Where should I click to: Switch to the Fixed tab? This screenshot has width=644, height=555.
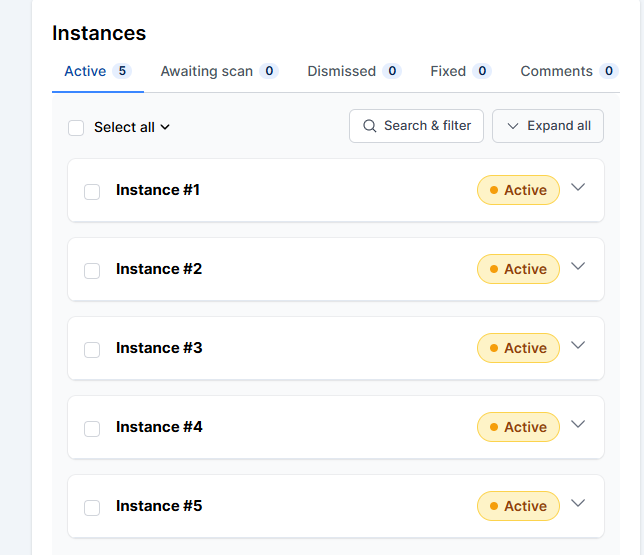pyautogui.click(x=460, y=71)
